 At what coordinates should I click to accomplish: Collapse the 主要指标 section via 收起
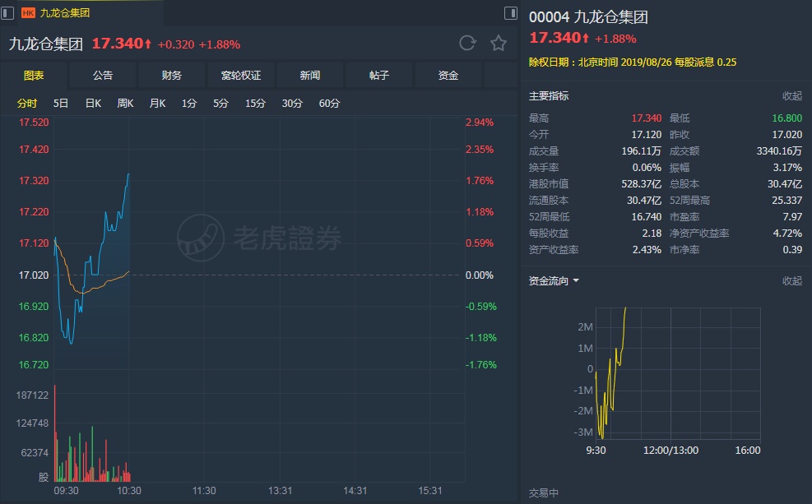[791, 95]
